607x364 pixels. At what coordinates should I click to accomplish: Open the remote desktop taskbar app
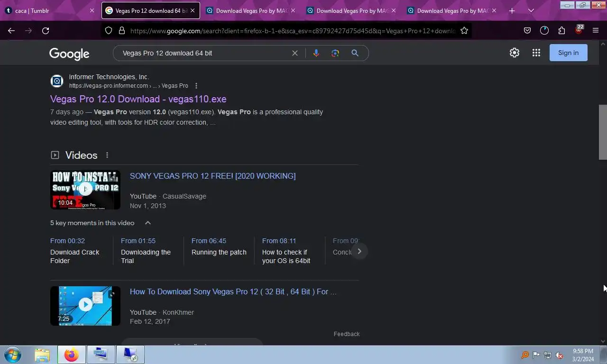click(130, 355)
